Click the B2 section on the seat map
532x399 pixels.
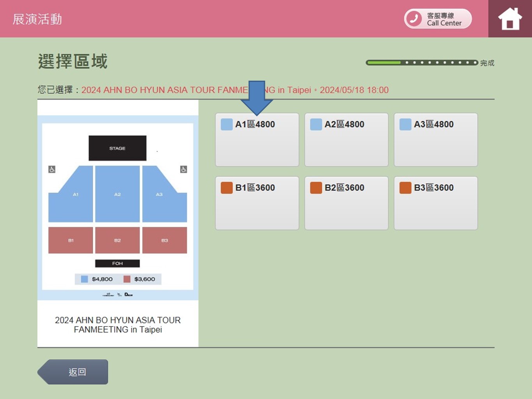click(117, 240)
